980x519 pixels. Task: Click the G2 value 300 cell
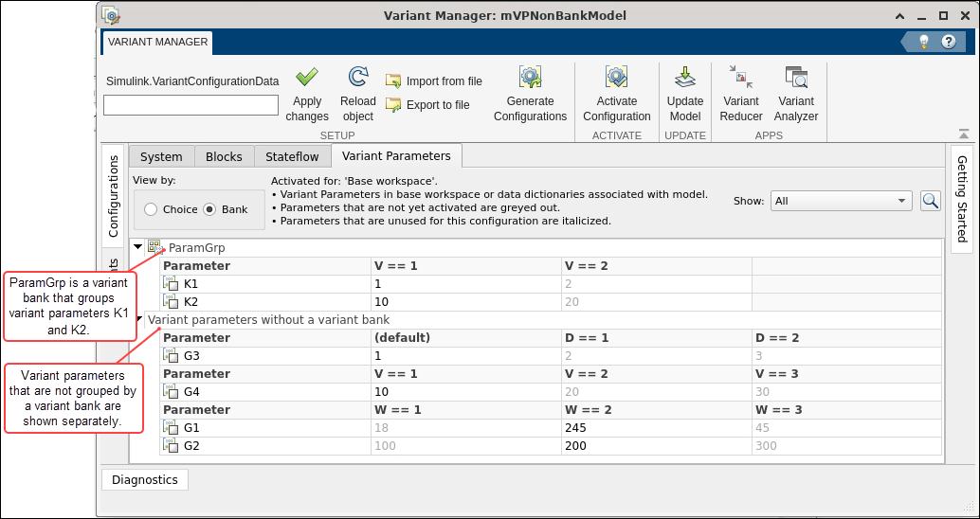[847, 446]
